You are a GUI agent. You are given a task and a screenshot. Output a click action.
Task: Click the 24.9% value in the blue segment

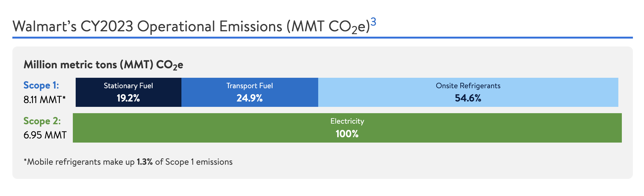[x=249, y=98]
